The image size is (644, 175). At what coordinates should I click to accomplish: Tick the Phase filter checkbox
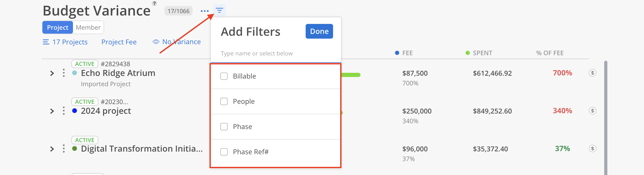224,127
